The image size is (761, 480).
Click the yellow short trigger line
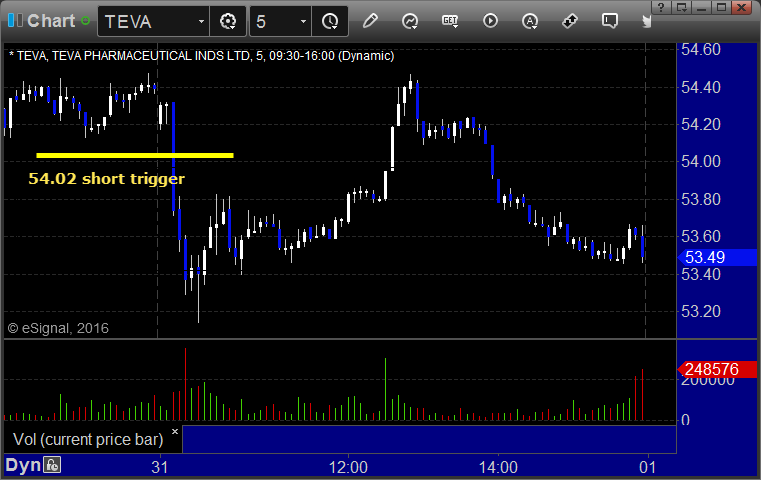pyautogui.click(x=135, y=155)
